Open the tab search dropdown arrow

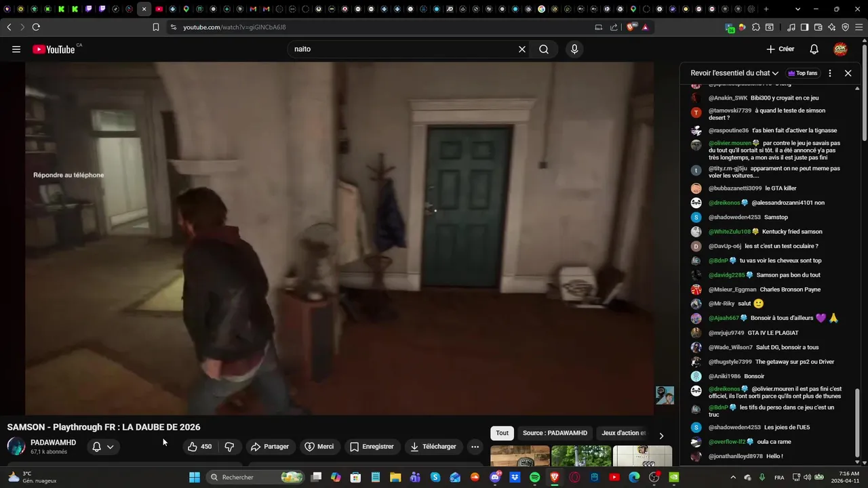pyautogui.click(x=797, y=9)
